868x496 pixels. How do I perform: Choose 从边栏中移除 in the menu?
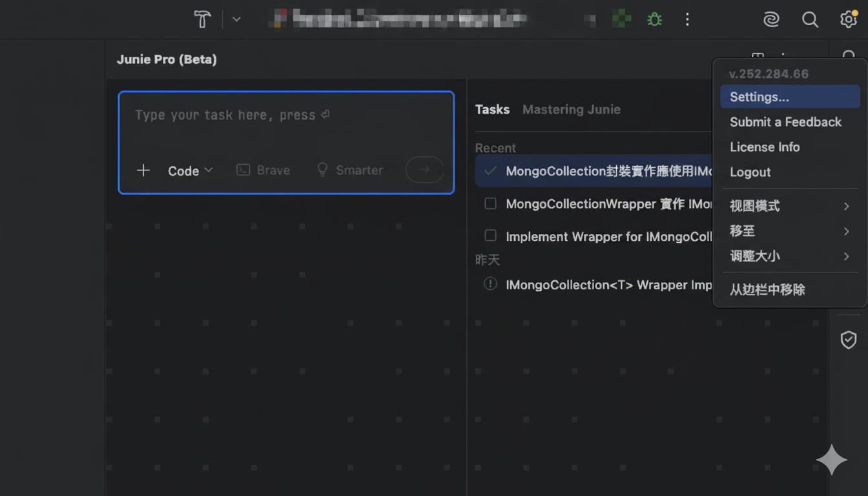coord(790,290)
